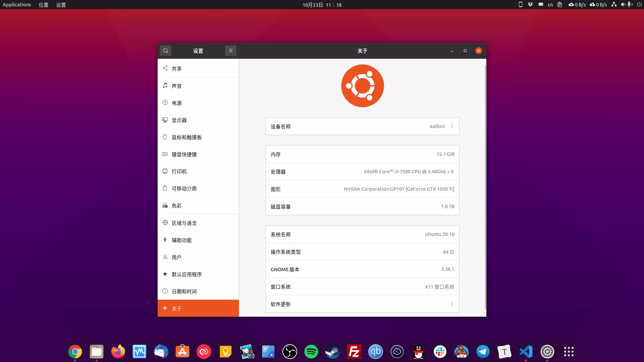Image resolution: width=644 pixels, height=362 pixels.
Task: Select 默认应用程序 default applications
Action: (x=198, y=274)
